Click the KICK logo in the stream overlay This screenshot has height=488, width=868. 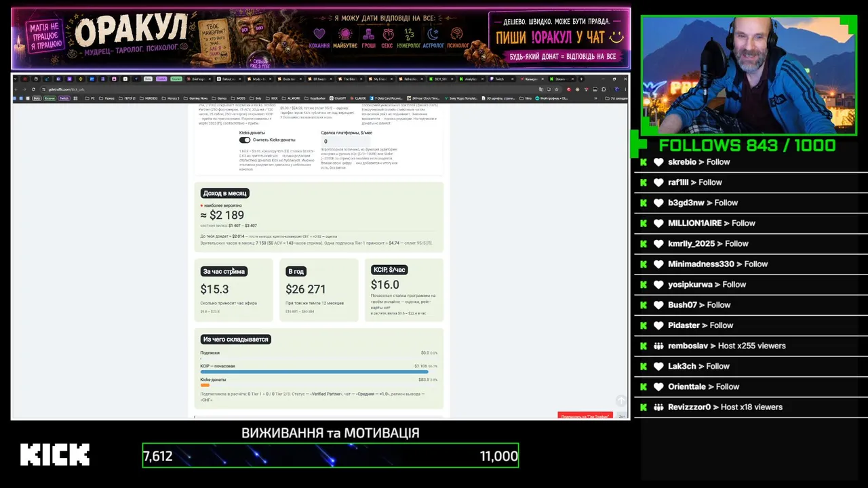pos(55,455)
